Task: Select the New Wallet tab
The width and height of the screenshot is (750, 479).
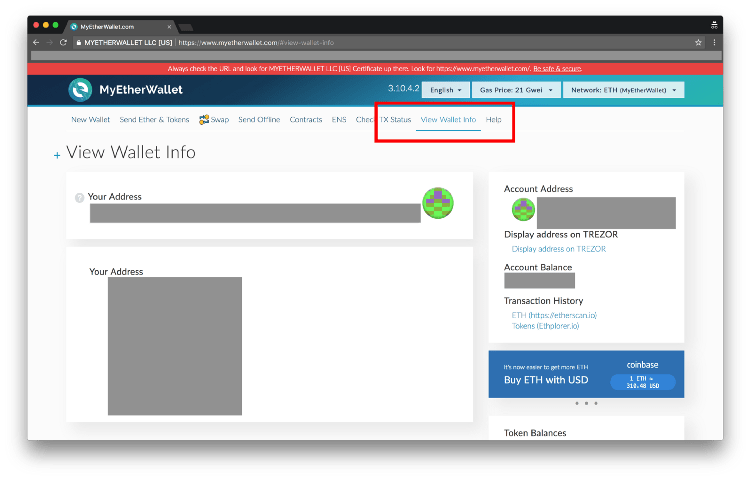Action: 90,120
